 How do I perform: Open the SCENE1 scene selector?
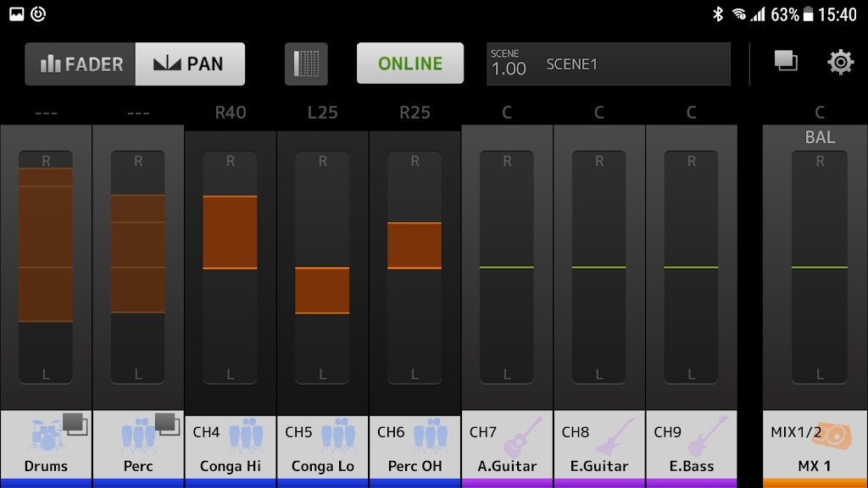click(607, 63)
